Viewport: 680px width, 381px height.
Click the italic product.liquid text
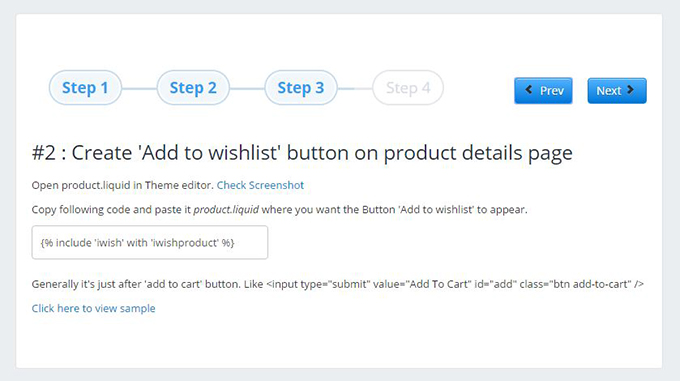tap(226, 210)
